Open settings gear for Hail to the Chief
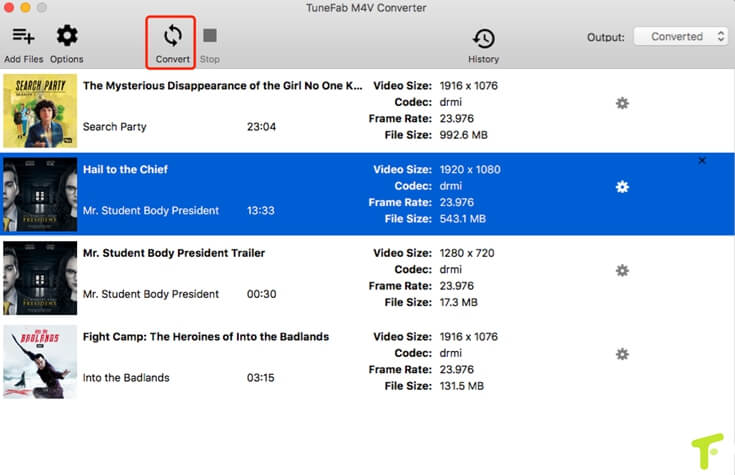The width and height of the screenshot is (735, 475). pos(622,187)
